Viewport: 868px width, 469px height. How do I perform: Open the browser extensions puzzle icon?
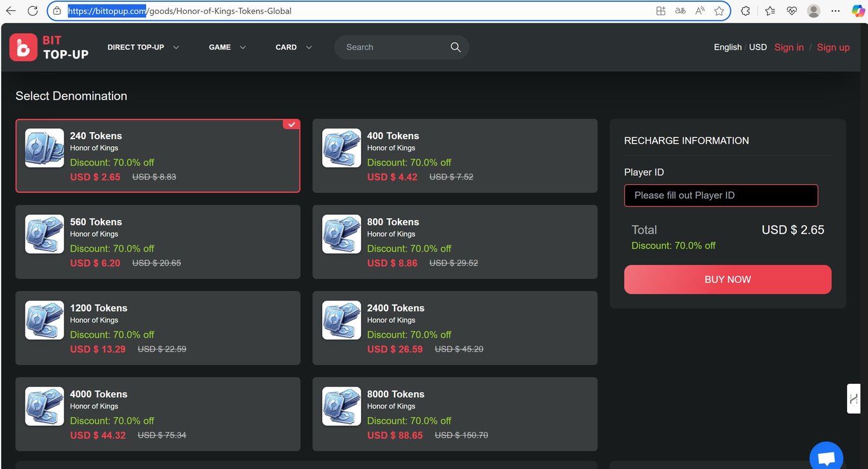[x=746, y=11]
